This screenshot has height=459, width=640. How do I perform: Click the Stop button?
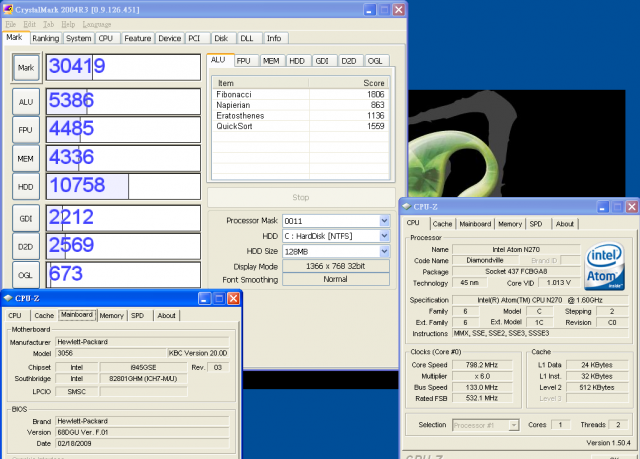[x=301, y=197]
